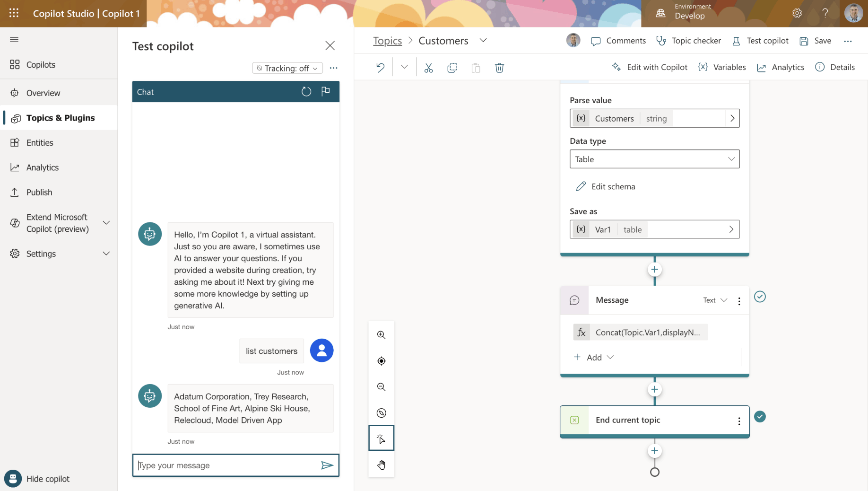Save the Customers topic
The image size is (868, 491).
[x=816, y=41]
